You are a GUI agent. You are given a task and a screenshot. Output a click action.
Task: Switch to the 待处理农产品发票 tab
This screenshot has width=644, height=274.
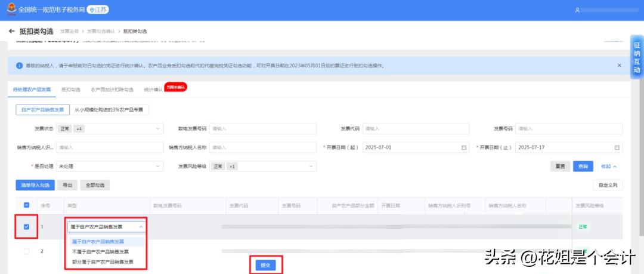coord(32,90)
